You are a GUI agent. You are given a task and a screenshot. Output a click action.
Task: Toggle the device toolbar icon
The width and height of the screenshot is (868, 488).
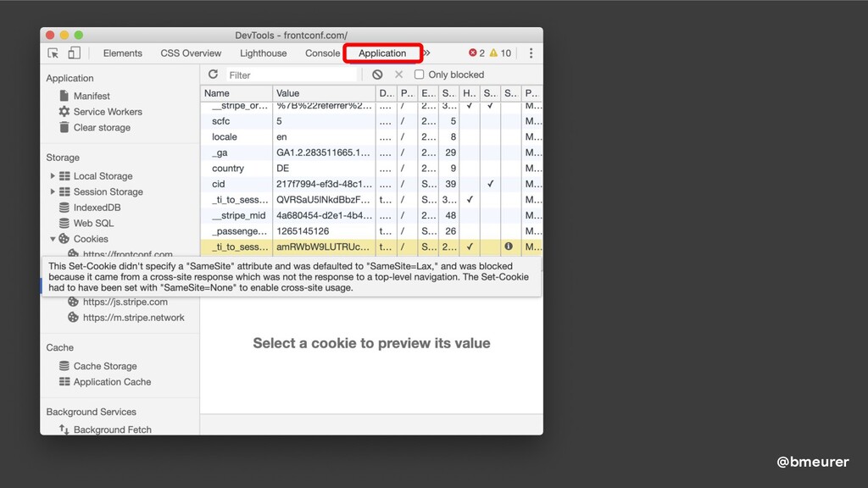[x=75, y=53]
